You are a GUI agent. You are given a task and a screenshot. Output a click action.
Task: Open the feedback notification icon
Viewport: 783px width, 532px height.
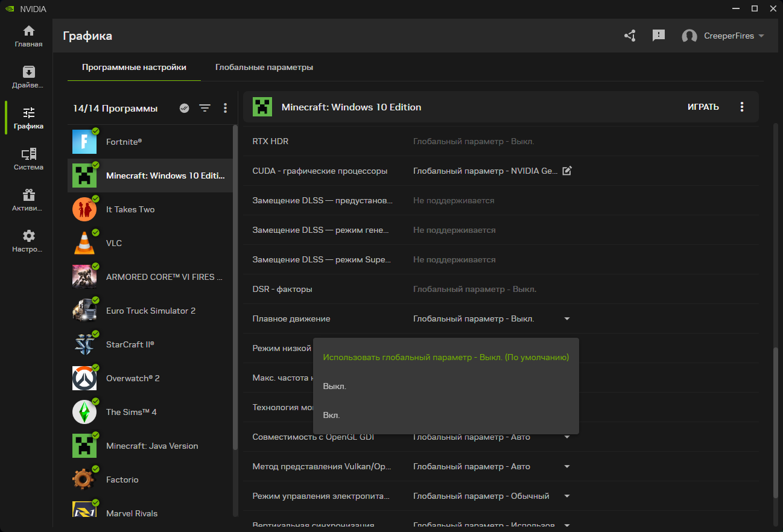[659, 36]
